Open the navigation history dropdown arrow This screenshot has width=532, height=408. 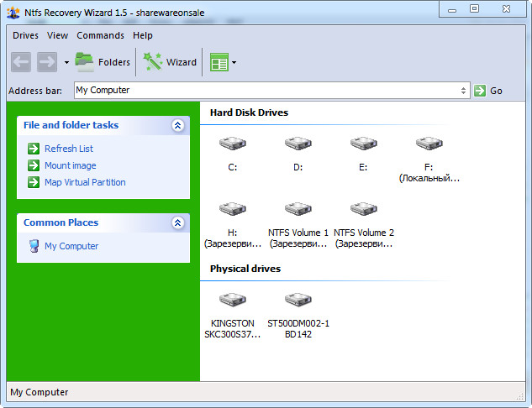pyautogui.click(x=66, y=62)
